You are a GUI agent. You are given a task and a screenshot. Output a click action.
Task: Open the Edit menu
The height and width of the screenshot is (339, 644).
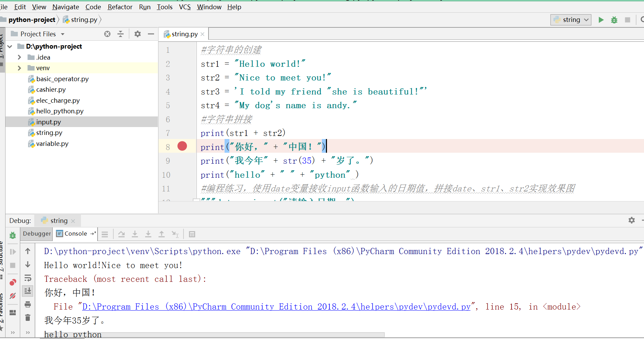pyautogui.click(x=20, y=7)
